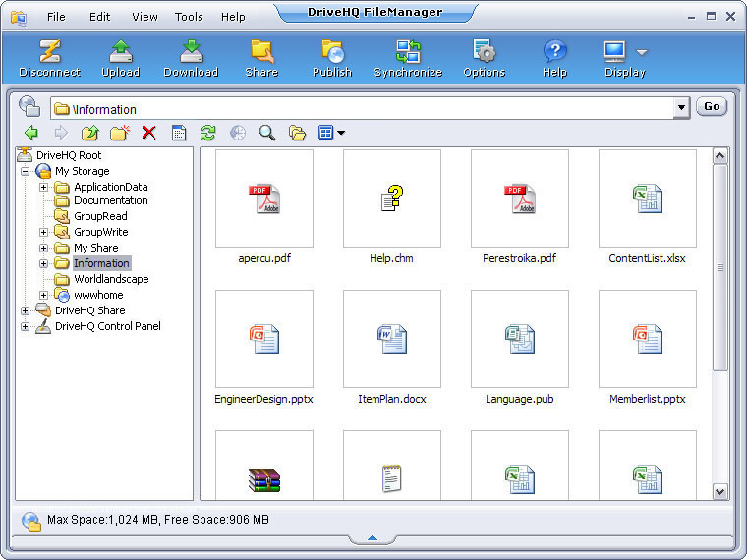Expand the bottom panel arrow

(373, 538)
